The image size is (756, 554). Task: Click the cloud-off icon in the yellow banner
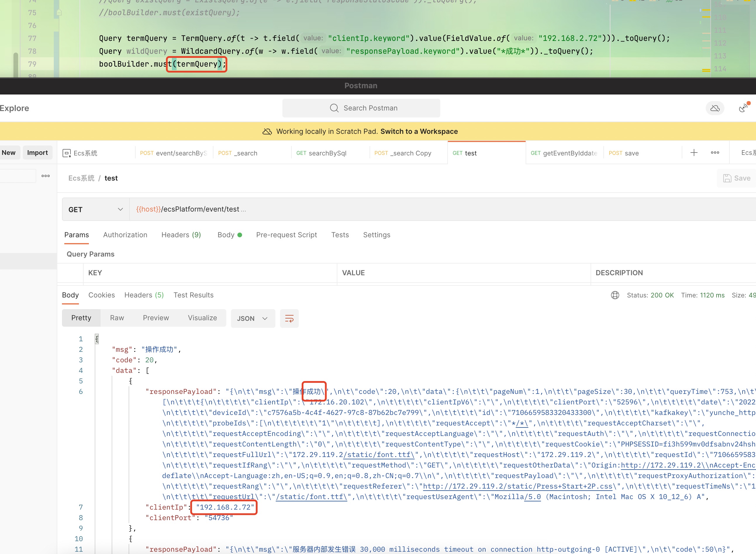click(x=267, y=131)
